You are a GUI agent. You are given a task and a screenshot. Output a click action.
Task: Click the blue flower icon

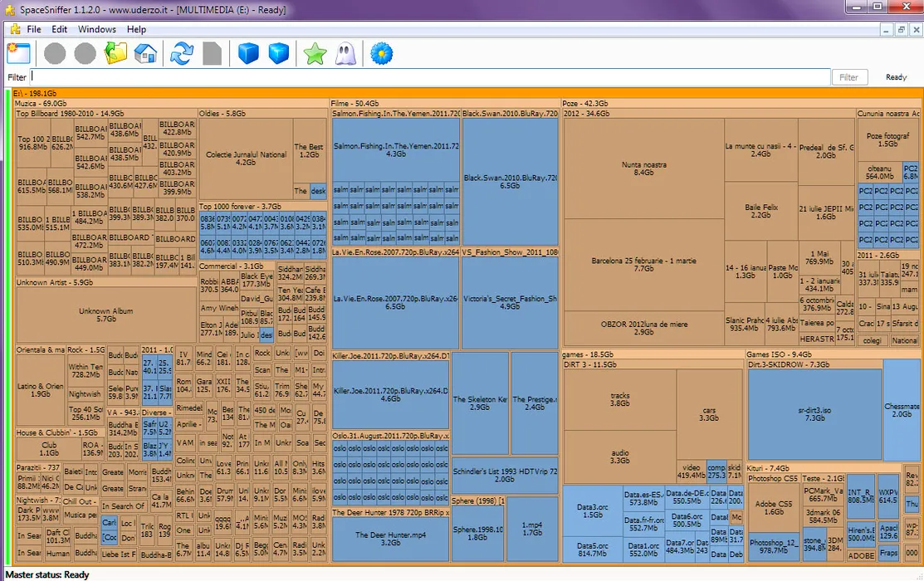[x=381, y=54]
